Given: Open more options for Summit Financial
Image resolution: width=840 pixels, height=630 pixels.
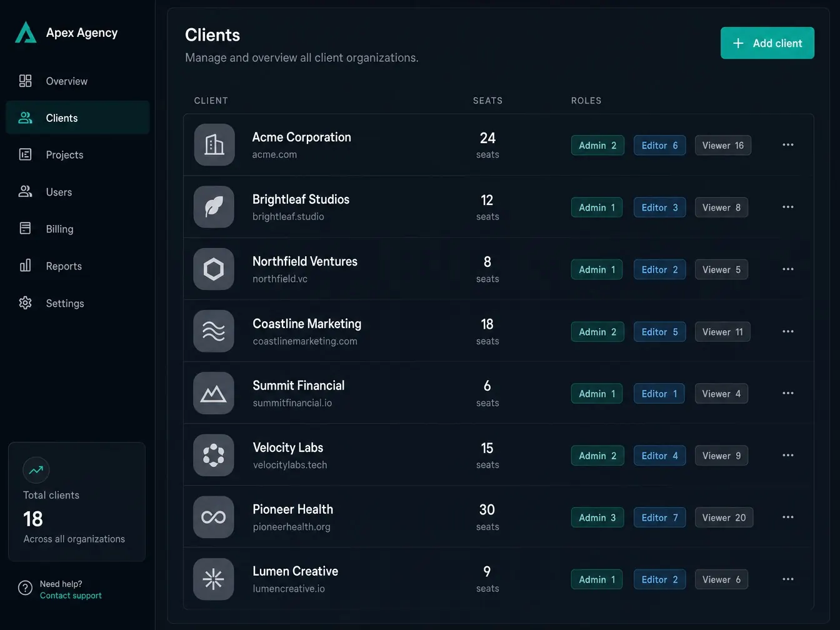Looking at the screenshot, I should coord(788,393).
